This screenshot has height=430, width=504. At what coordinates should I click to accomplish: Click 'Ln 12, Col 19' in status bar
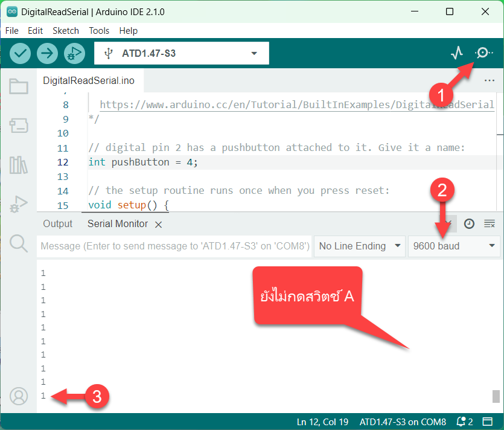[322, 422]
